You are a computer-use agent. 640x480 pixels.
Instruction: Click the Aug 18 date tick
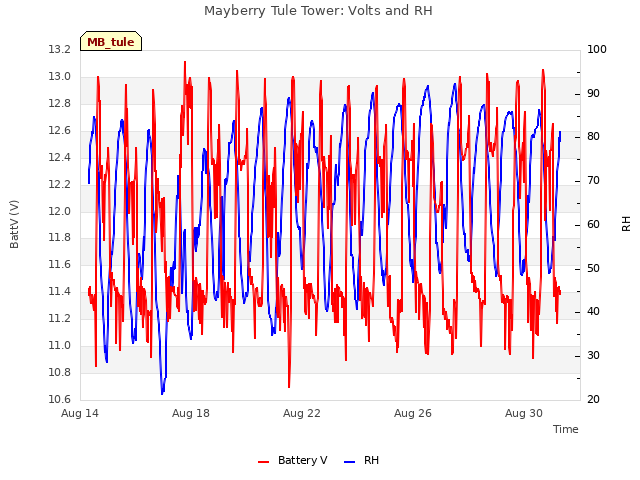[x=191, y=413]
